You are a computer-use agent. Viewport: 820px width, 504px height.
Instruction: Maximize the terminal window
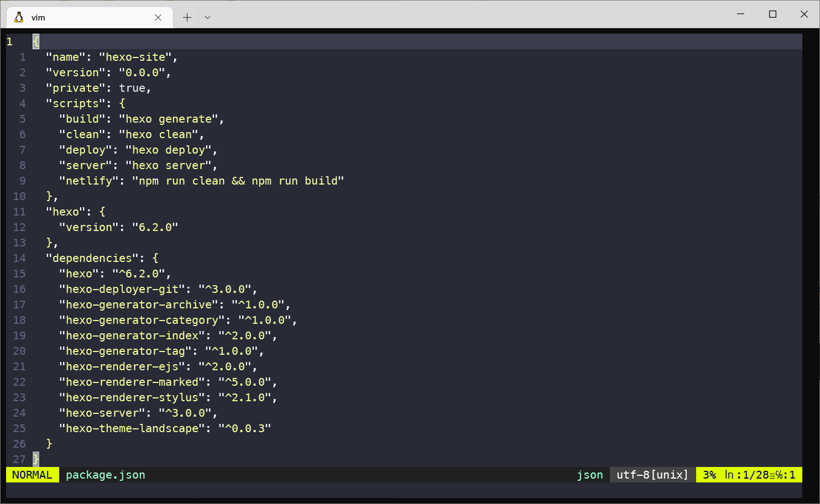pos(772,14)
